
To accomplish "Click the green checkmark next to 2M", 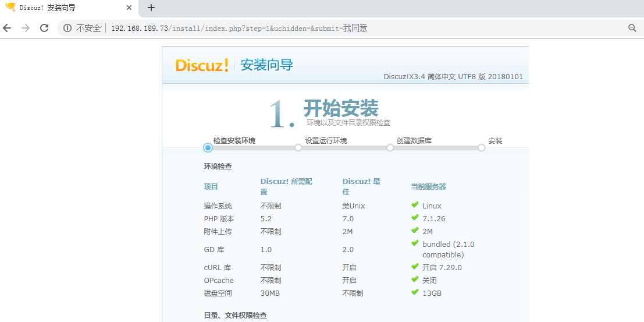I will (x=415, y=231).
